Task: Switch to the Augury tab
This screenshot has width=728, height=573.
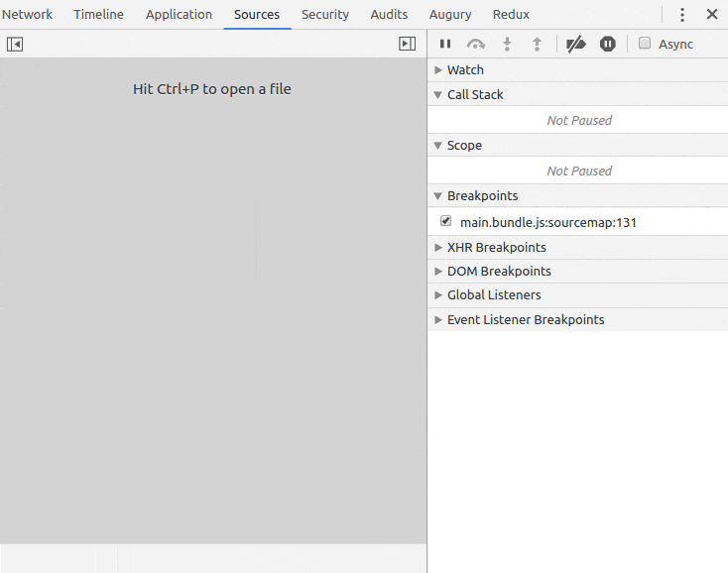Action: point(450,15)
